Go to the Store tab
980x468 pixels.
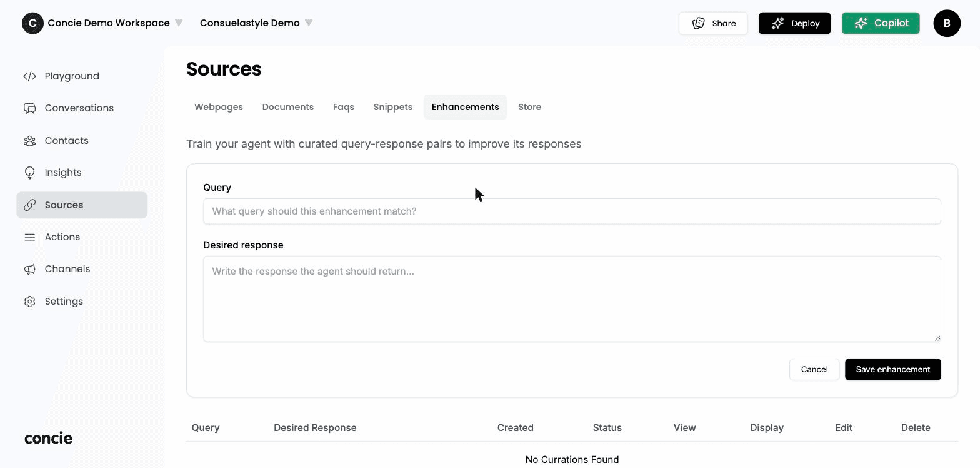(530, 107)
